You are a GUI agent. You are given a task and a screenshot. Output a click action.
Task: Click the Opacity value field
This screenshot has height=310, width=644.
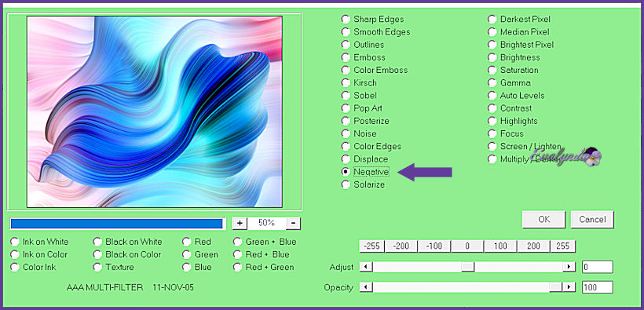598,287
